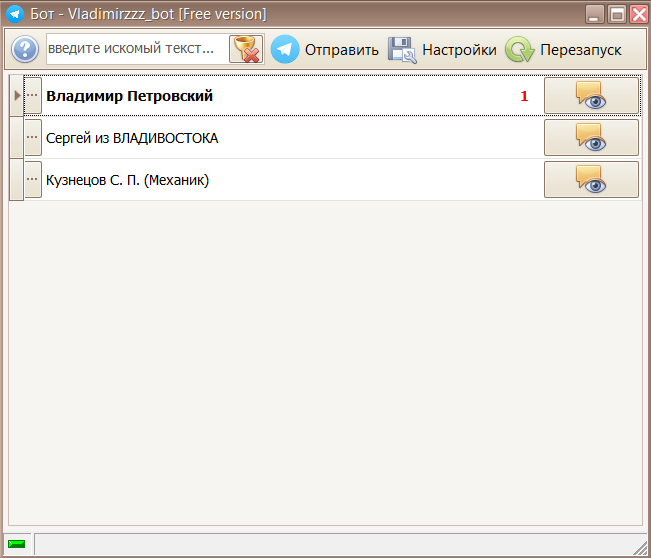Focus the search text input field
Viewport: 651px width, 558px height.
tap(137, 49)
